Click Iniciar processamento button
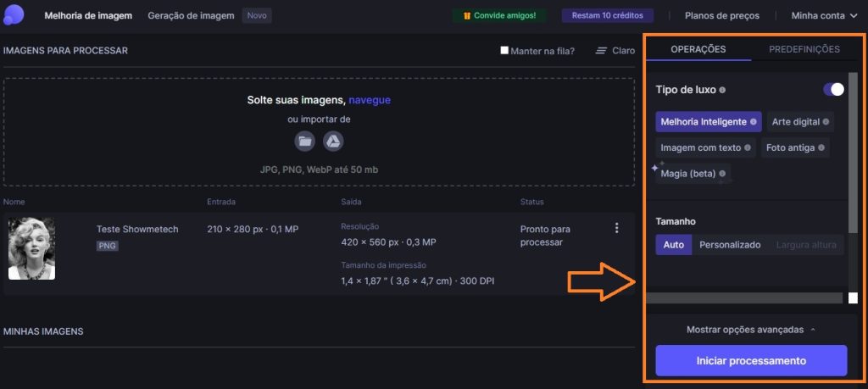 (751, 360)
